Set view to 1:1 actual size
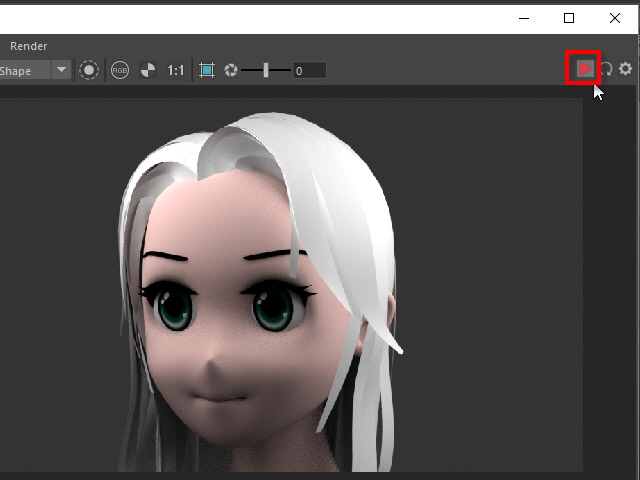The image size is (640, 480). [x=176, y=71]
